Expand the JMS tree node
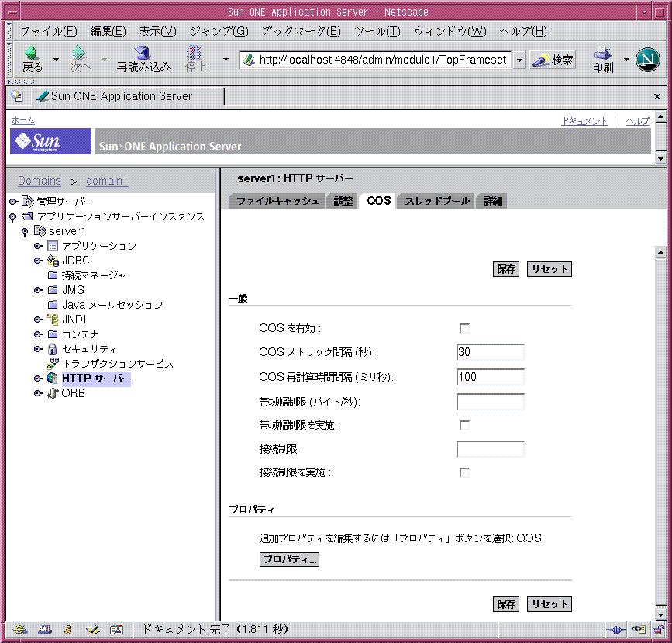 (x=38, y=290)
